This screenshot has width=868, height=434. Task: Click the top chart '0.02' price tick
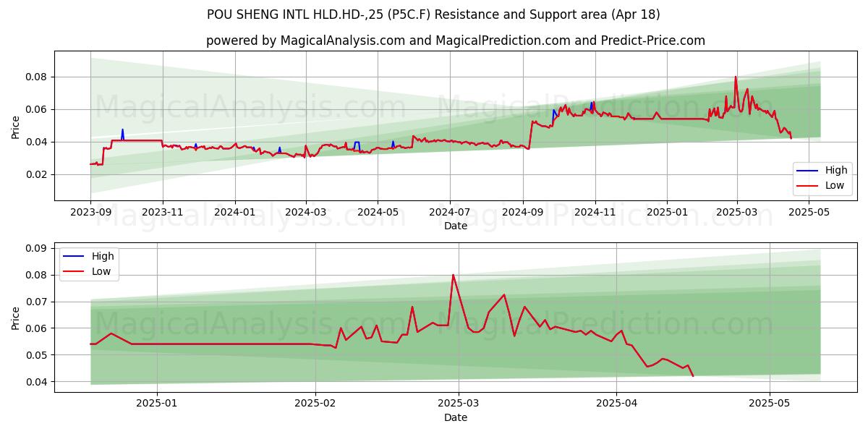coord(36,174)
